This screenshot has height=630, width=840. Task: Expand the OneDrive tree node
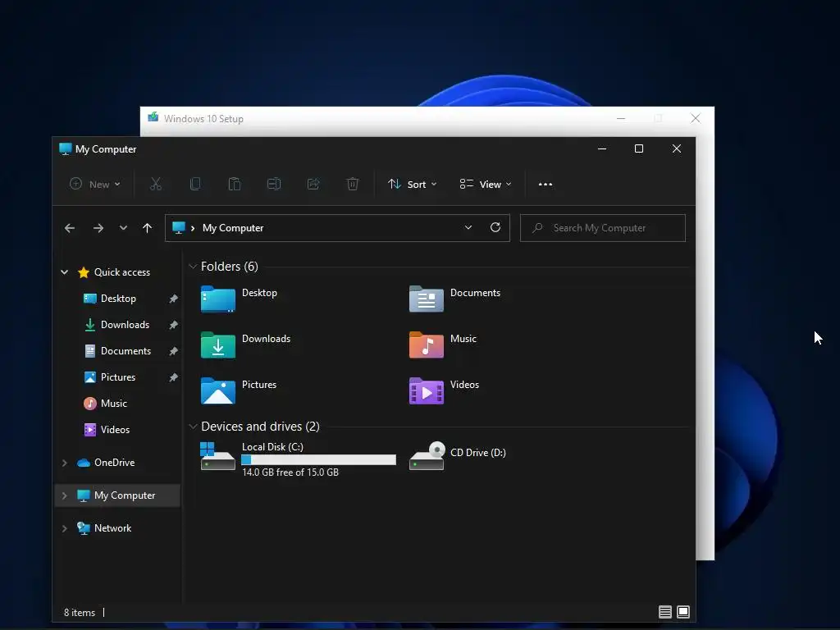click(x=64, y=463)
